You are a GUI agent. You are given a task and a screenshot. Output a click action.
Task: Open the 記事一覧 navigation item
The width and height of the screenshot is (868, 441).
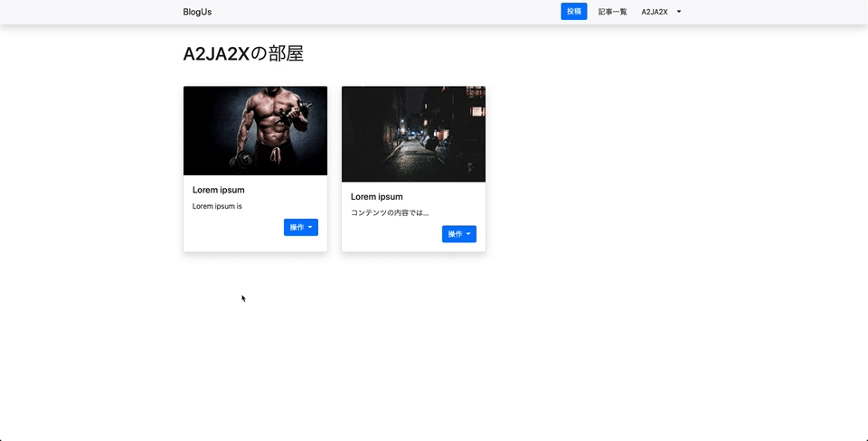(x=612, y=12)
